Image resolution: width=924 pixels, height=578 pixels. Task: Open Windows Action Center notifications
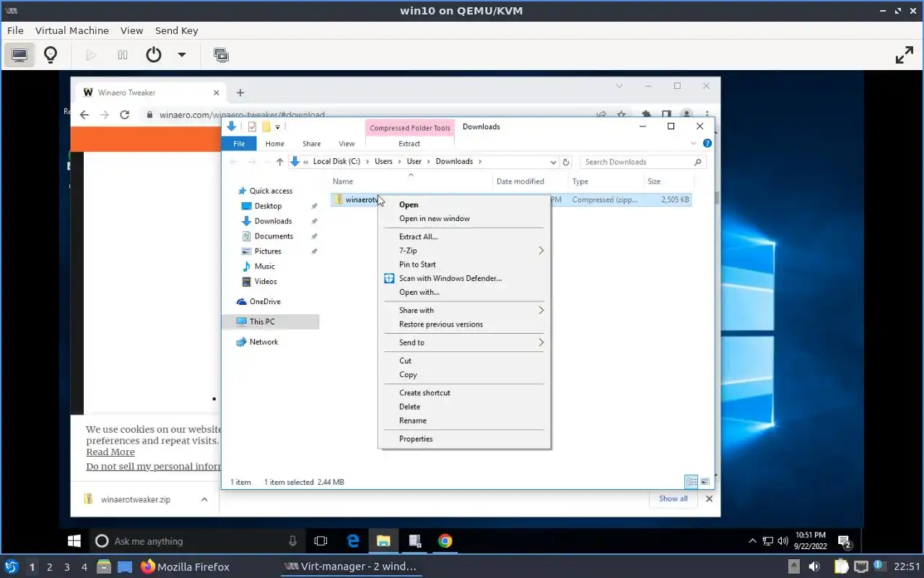tap(844, 541)
